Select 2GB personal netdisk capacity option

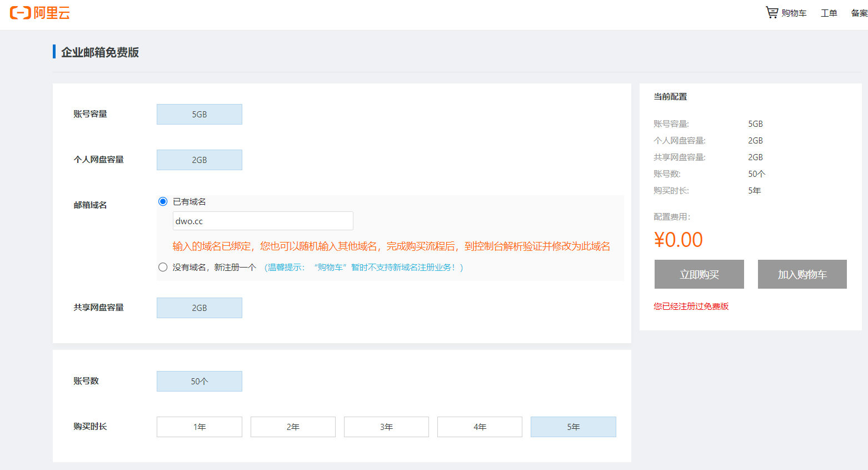(199, 160)
